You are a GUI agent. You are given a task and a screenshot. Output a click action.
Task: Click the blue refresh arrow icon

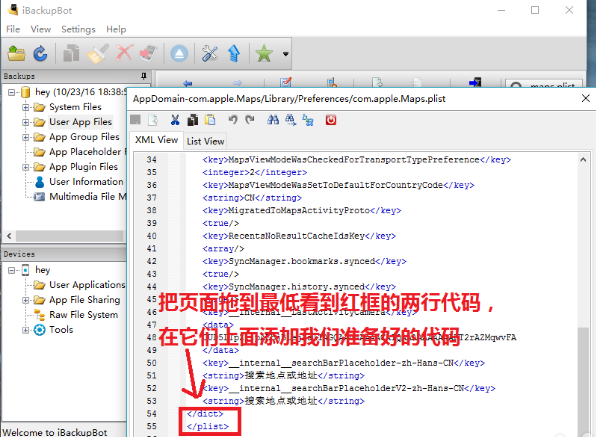[x=40, y=54]
